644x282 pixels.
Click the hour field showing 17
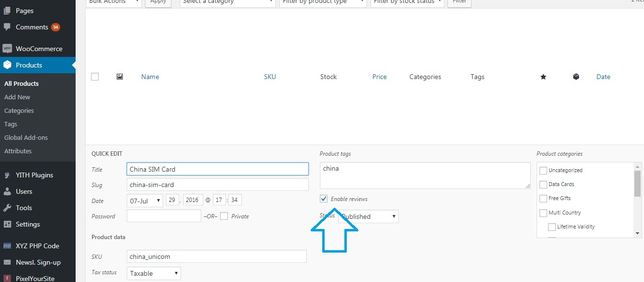pyautogui.click(x=220, y=200)
